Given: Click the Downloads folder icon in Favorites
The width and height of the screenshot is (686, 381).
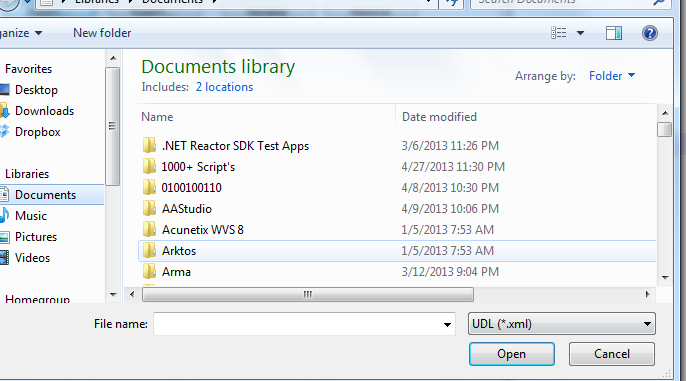Looking at the screenshot, I should (4, 111).
